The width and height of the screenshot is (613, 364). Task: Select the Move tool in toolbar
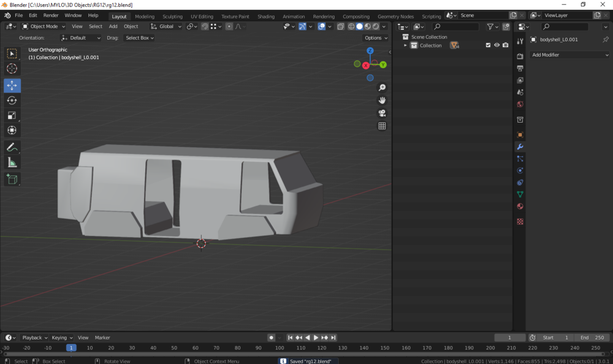click(12, 86)
